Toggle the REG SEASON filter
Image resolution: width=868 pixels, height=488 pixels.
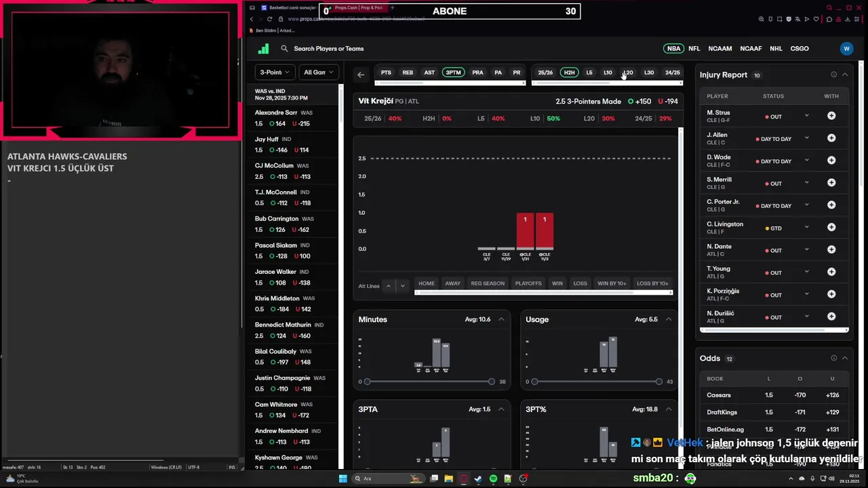tap(488, 283)
